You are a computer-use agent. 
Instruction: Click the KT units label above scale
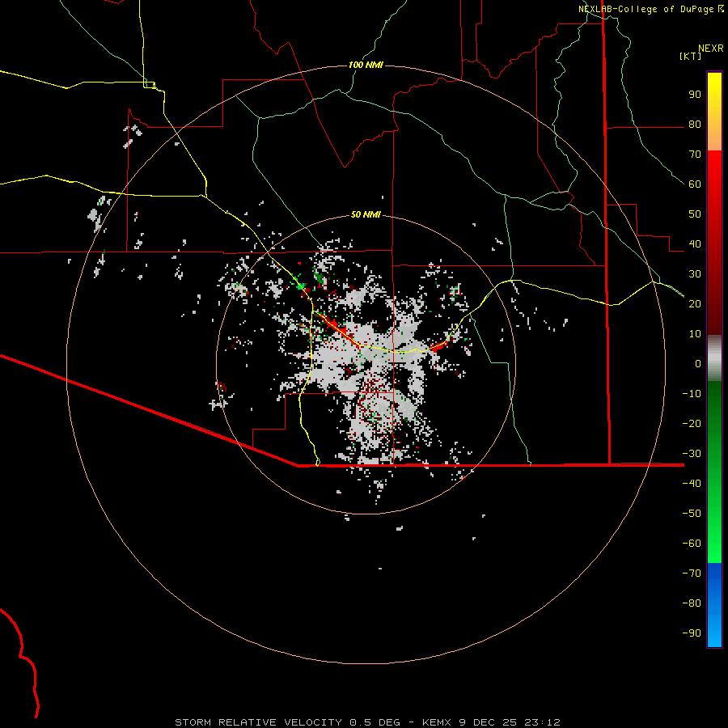pyautogui.click(x=690, y=56)
